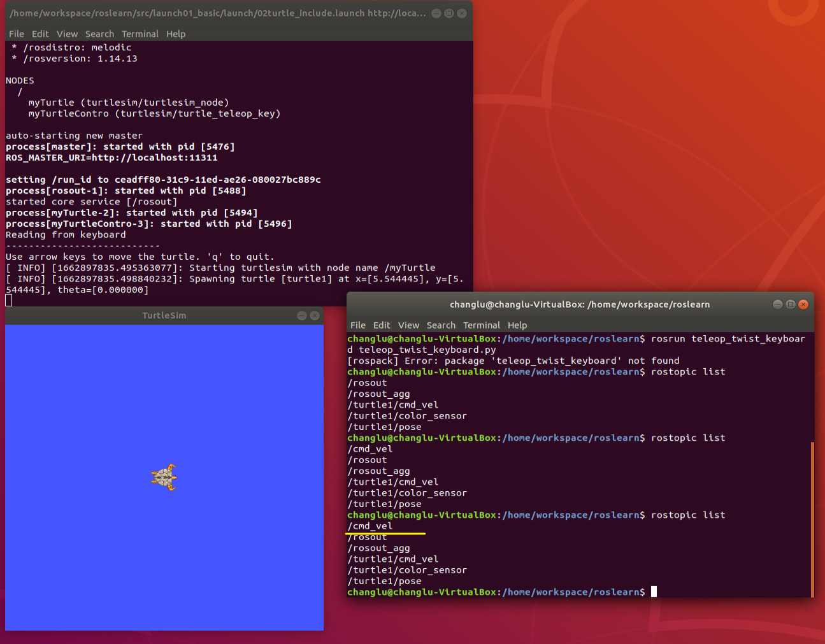Open Terminal menu in roslaunch terminal window
Viewport: 825px width, 644px height.
point(140,34)
